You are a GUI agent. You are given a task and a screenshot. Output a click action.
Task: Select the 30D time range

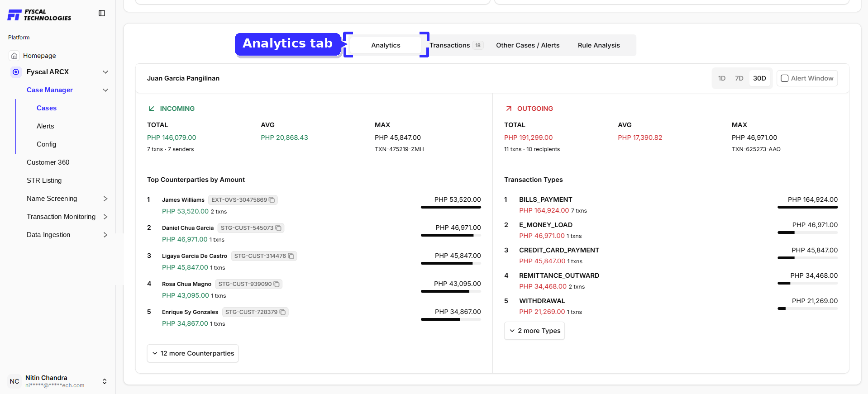759,78
